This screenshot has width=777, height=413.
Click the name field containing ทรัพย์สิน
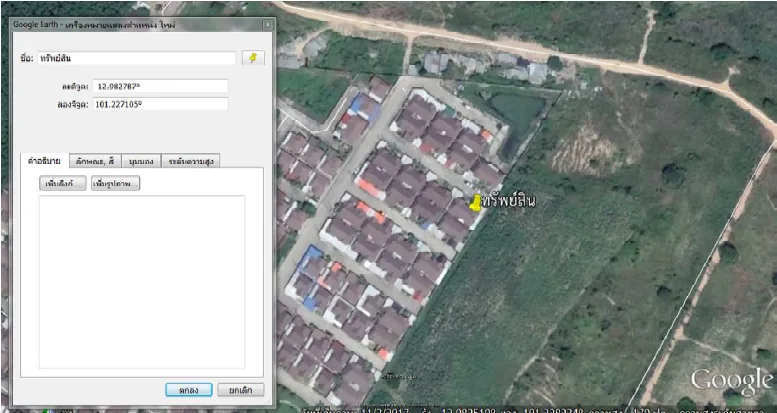136,58
